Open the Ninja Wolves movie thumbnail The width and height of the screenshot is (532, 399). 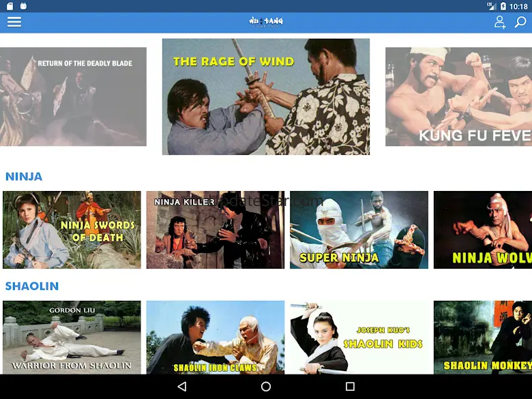tap(483, 230)
